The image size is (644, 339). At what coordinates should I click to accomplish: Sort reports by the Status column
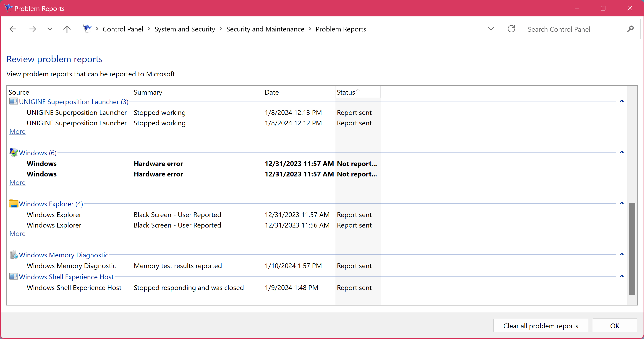pos(358,92)
